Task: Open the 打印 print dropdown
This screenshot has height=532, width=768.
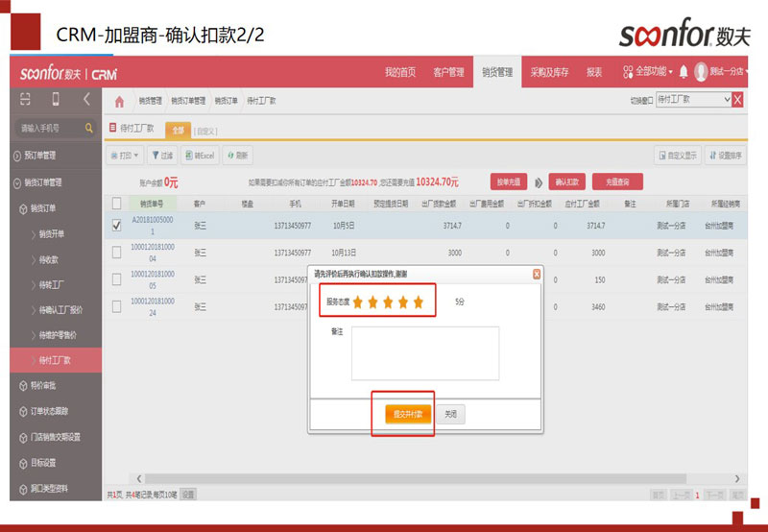Action: (126, 155)
